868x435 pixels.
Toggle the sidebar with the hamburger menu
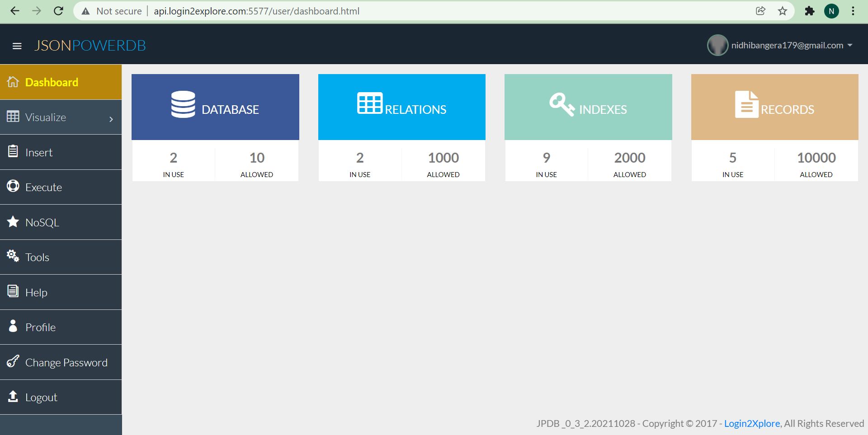17,46
